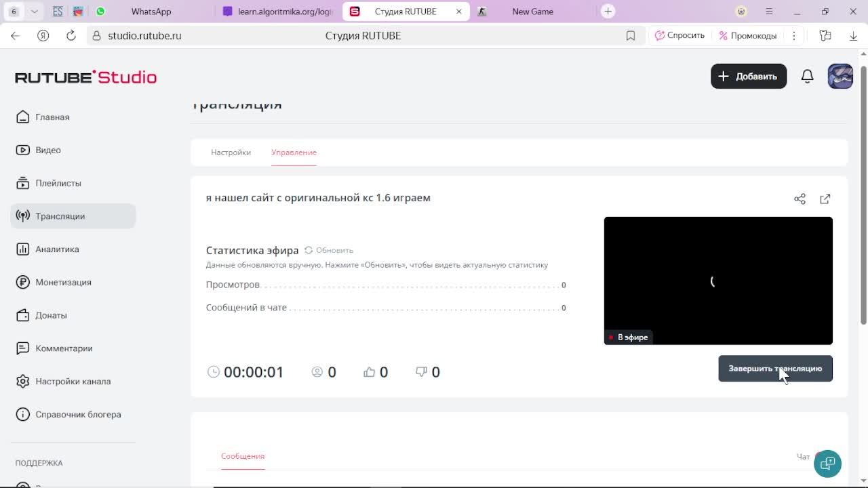
Task: Click the live stream preview player
Action: tap(718, 281)
